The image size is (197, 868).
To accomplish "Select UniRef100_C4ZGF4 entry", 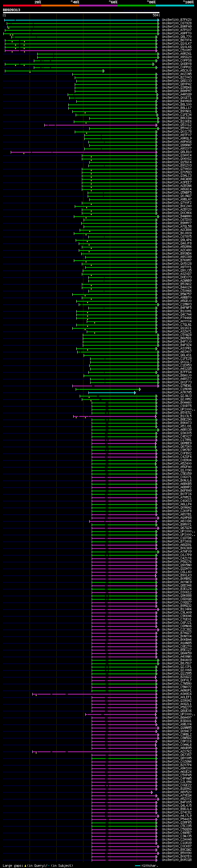I will pyautogui.click(x=177, y=457).
